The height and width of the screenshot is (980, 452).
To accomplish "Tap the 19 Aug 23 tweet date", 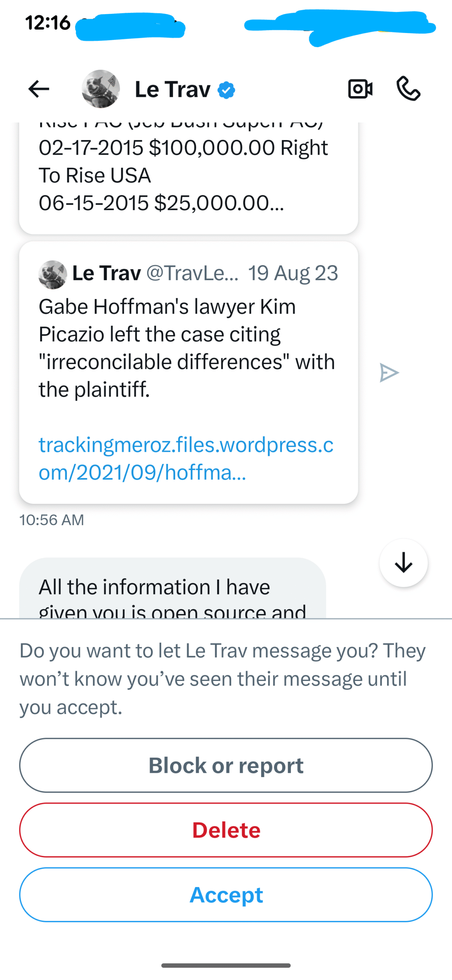I will 293,273.
